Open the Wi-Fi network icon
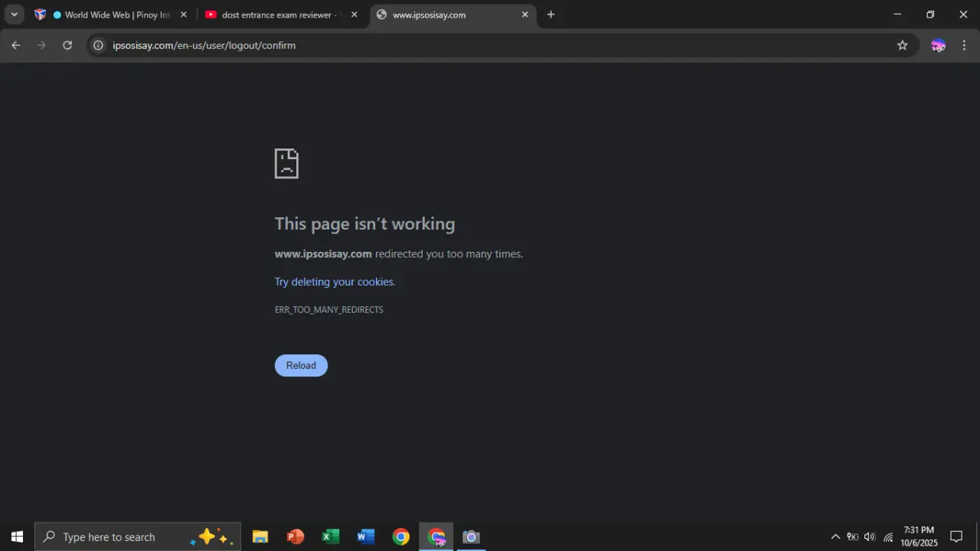Viewport: 980px width, 551px height. tap(888, 536)
